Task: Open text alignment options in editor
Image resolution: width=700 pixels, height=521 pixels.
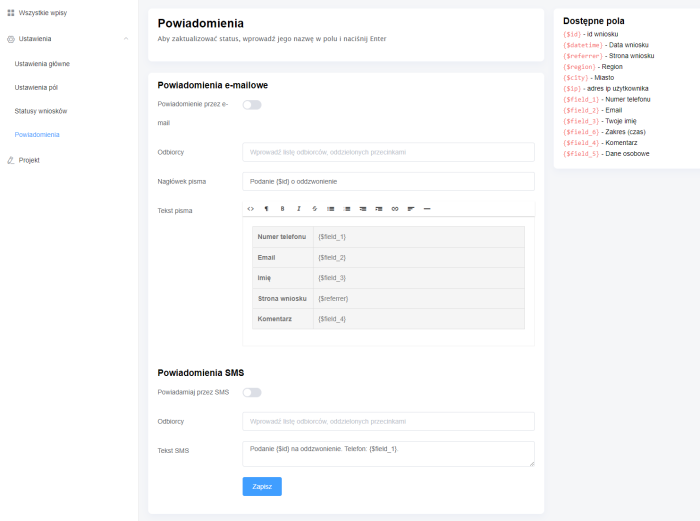Action: pos(411,209)
